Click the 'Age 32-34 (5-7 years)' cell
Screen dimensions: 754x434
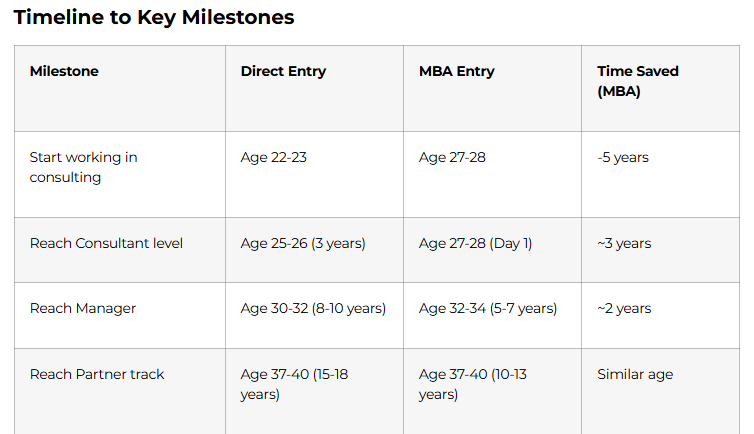(x=488, y=308)
